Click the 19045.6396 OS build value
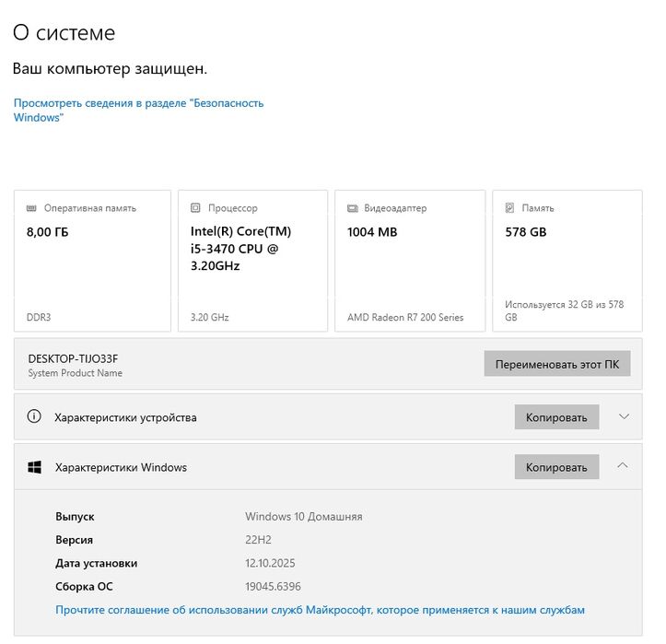Screen dimensions: 666x644 pos(273,587)
